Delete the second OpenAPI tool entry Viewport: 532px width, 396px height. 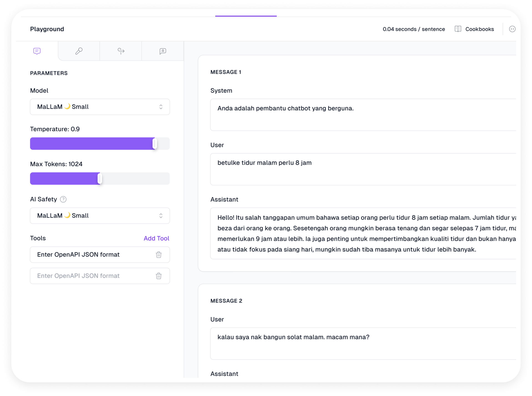coord(158,276)
